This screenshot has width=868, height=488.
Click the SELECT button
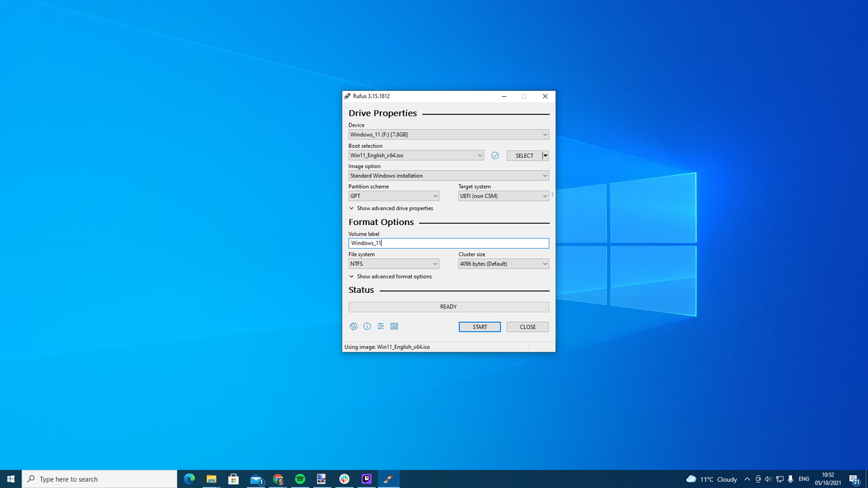click(x=524, y=155)
